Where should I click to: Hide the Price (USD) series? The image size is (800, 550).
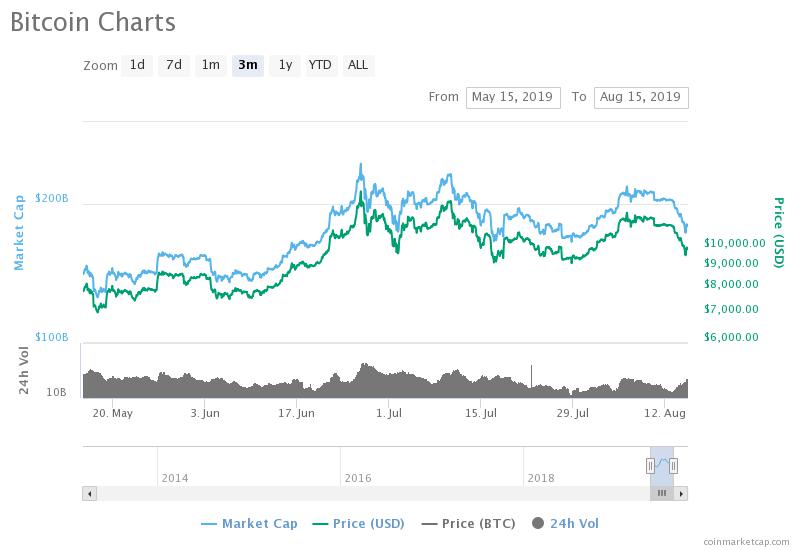click(357, 523)
